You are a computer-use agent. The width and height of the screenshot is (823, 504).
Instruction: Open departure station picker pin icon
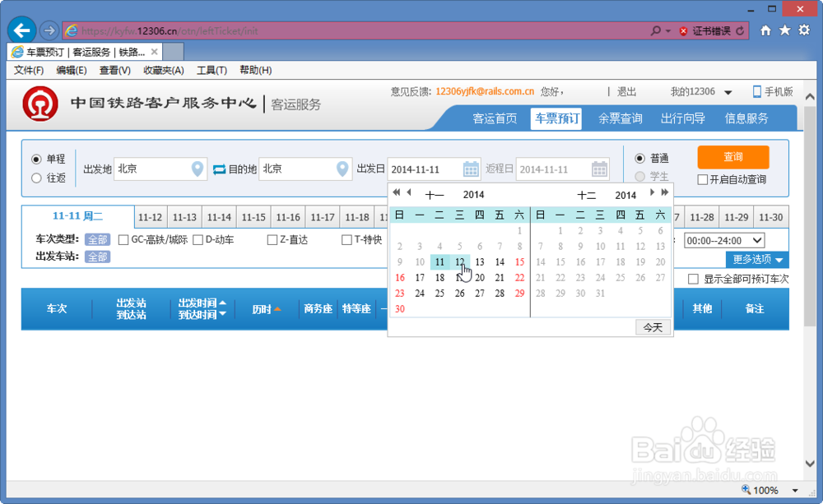click(x=198, y=169)
